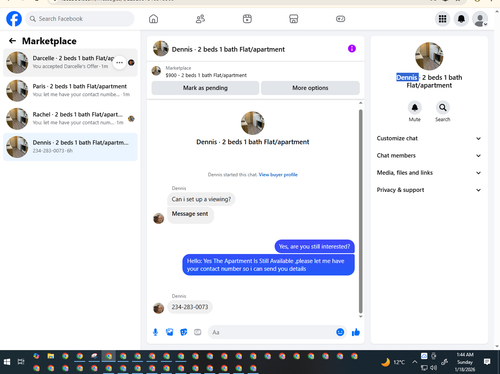The height and width of the screenshot is (374, 500).
Task: Open Paris conversation
Action: tap(70, 90)
